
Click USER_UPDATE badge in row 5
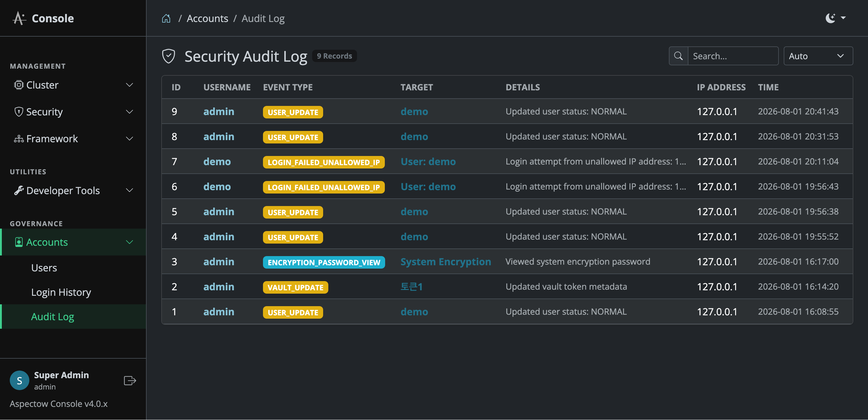[293, 212]
